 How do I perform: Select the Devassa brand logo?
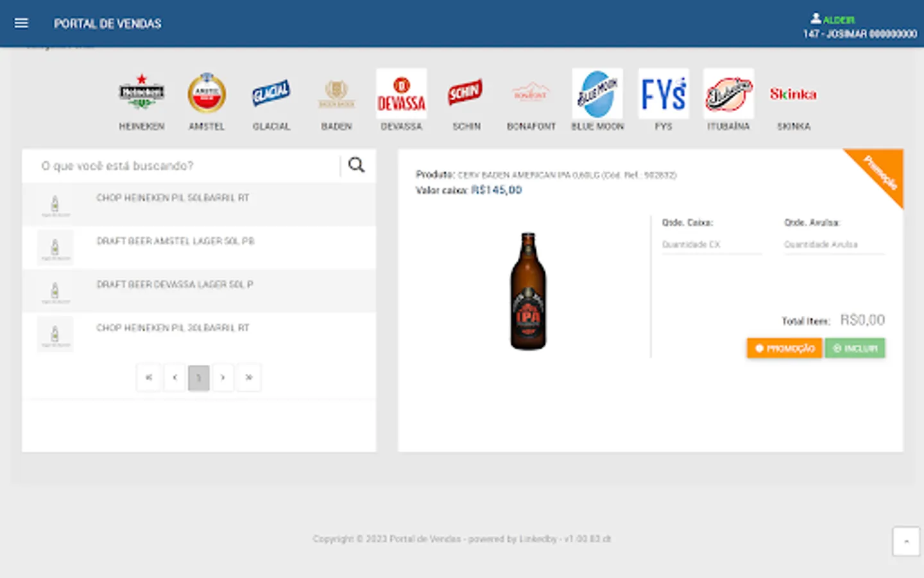pyautogui.click(x=402, y=93)
